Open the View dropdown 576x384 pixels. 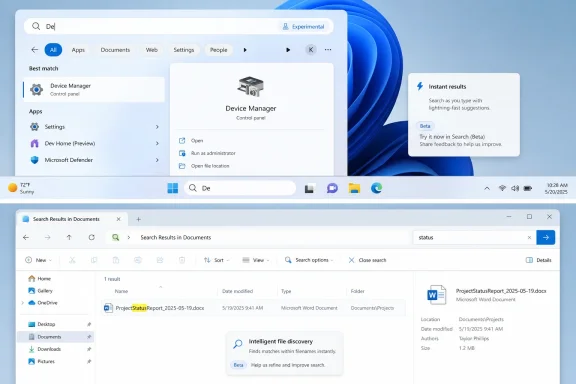tap(256, 260)
